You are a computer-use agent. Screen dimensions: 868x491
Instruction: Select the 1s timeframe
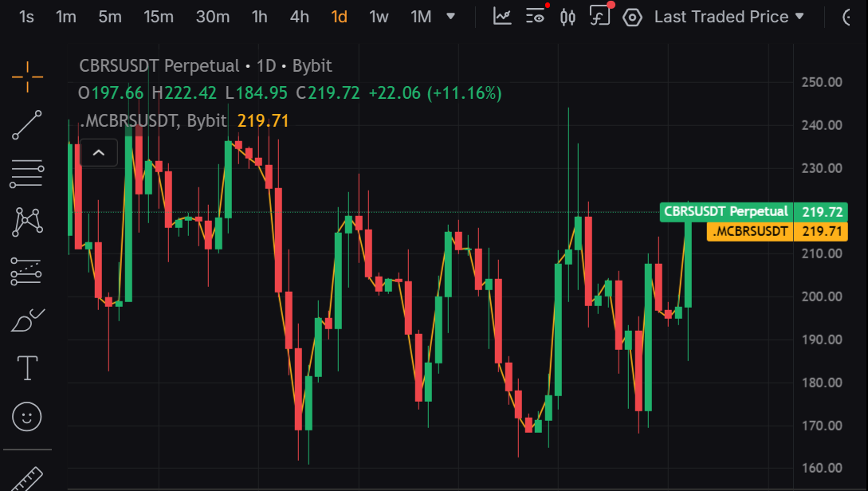tap(26, 18)
